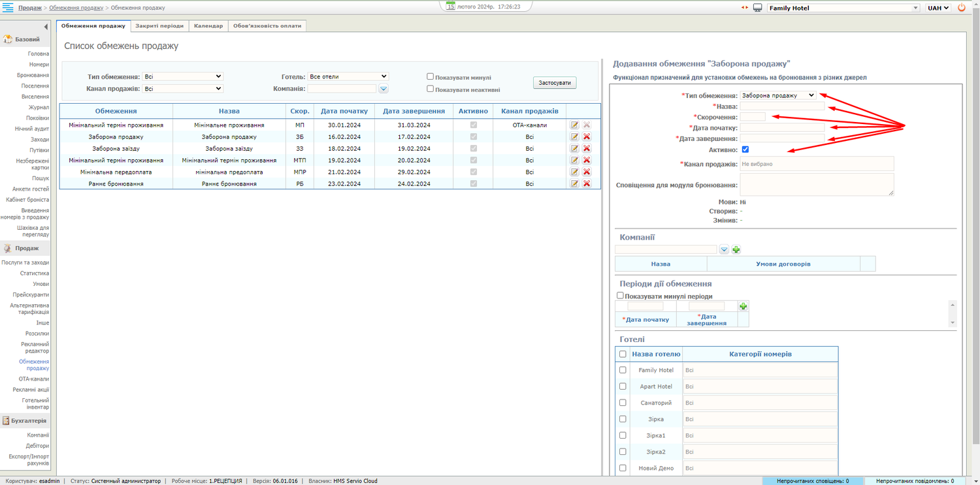Edit the Мінімальна передоплата restriction row
This screenshot has width=980, height=485.
click(x=574, y=172)
